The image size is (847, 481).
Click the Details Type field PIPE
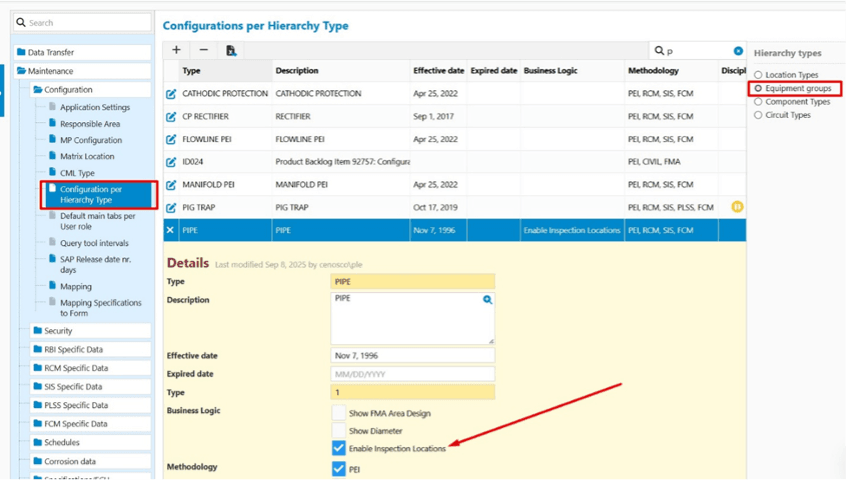click(413, 282)
